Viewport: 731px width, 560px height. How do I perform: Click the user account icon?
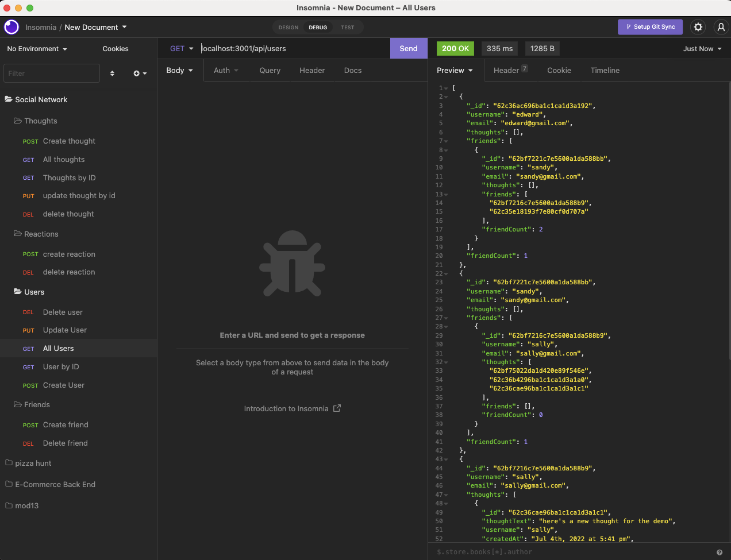(721, 27)
